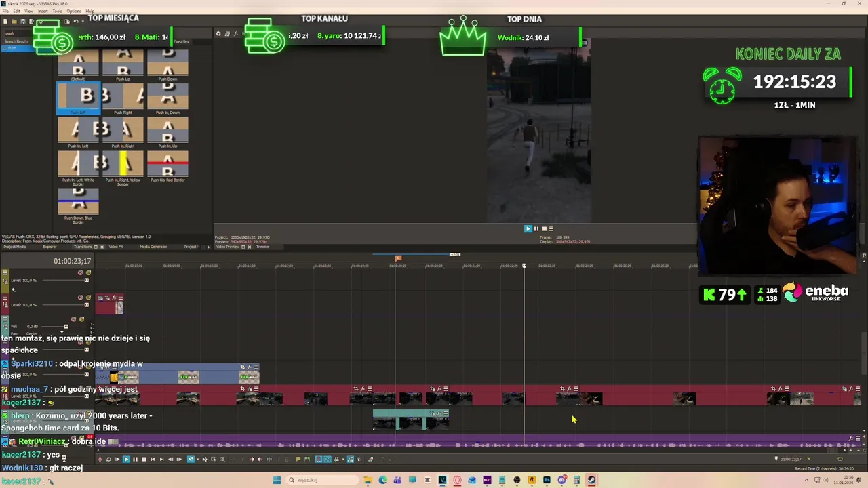Switch to the Media Generator tab

(x=153, y=247)
